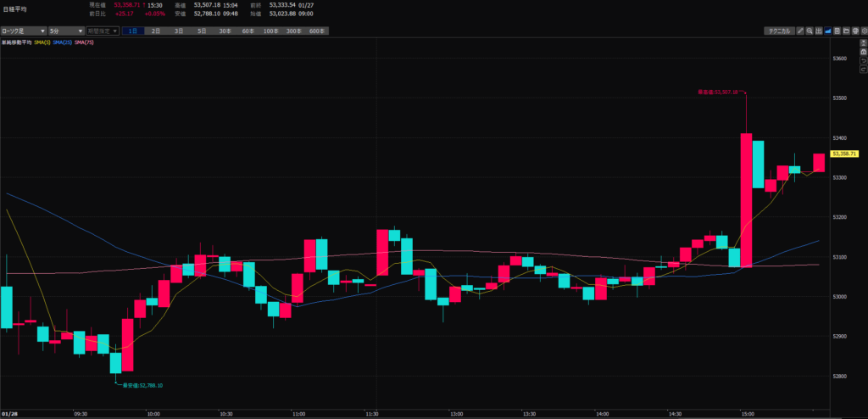Select the 2日 range button
The image size is (868, 419).
(x=156, y=31)
